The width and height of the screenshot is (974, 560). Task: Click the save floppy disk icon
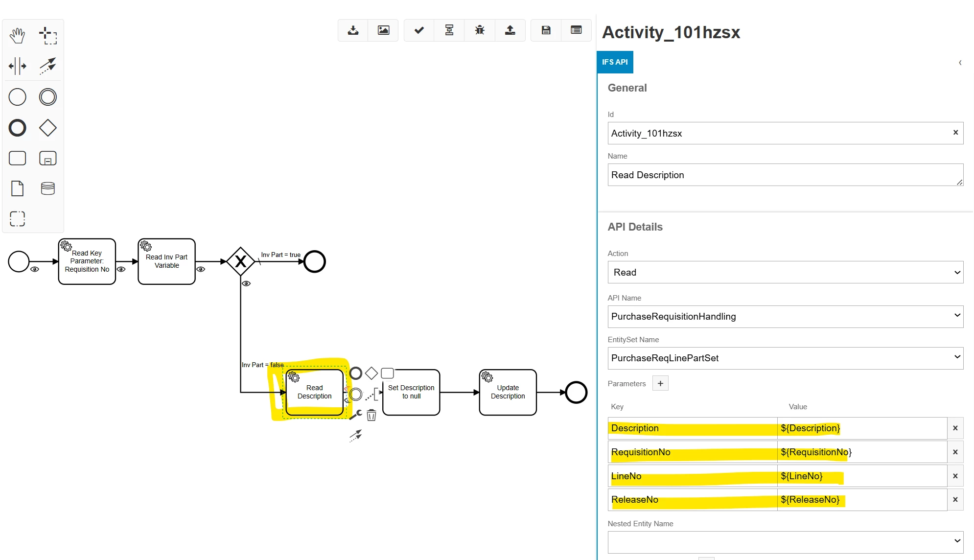[546, 30]
